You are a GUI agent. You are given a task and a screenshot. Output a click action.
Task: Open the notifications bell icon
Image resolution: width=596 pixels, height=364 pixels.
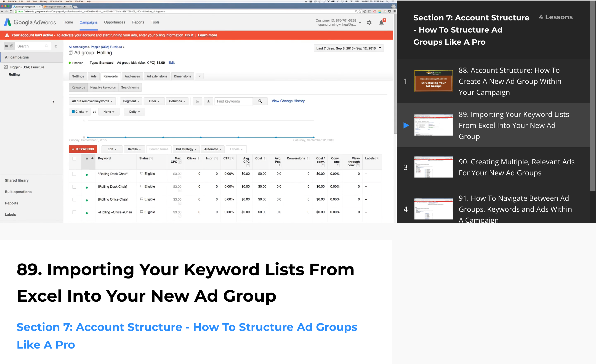(x=382, y=23)
